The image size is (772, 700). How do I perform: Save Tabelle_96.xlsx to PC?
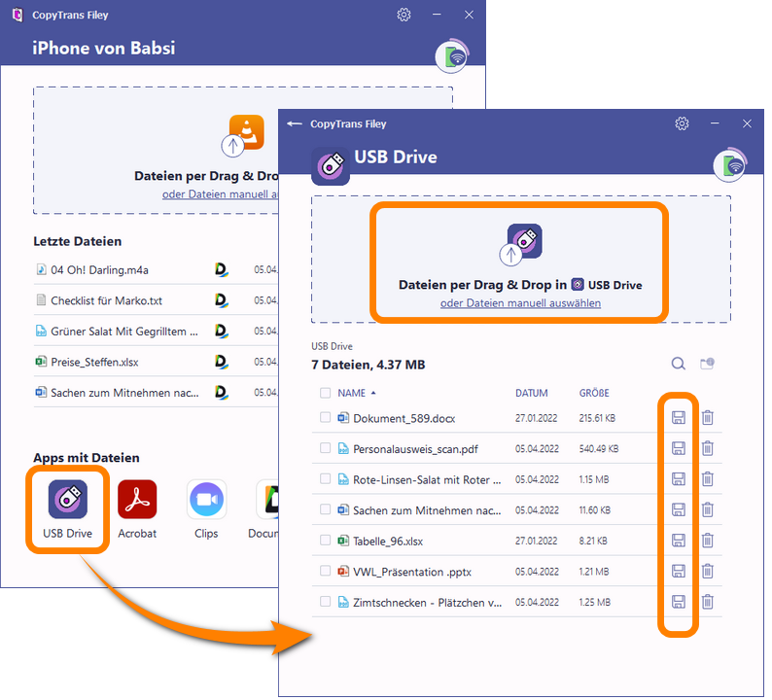click(679, 541)
